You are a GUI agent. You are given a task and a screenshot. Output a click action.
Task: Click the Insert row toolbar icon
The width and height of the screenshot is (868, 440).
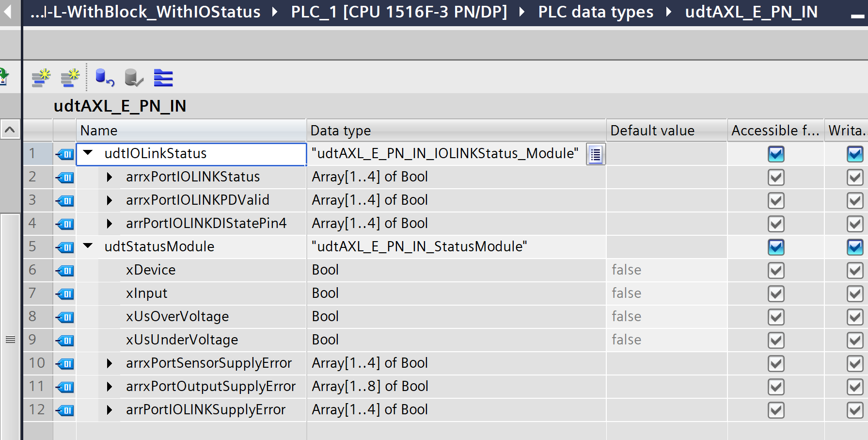41,78
